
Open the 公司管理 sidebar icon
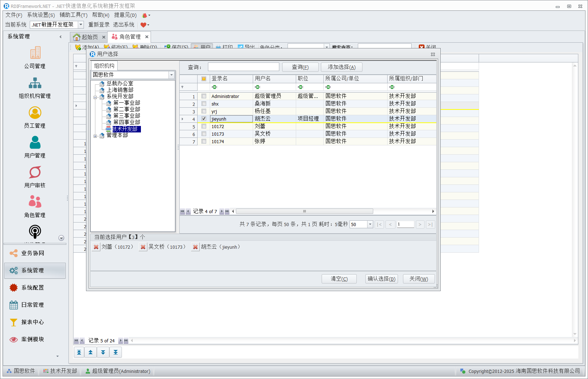(35, 53)
